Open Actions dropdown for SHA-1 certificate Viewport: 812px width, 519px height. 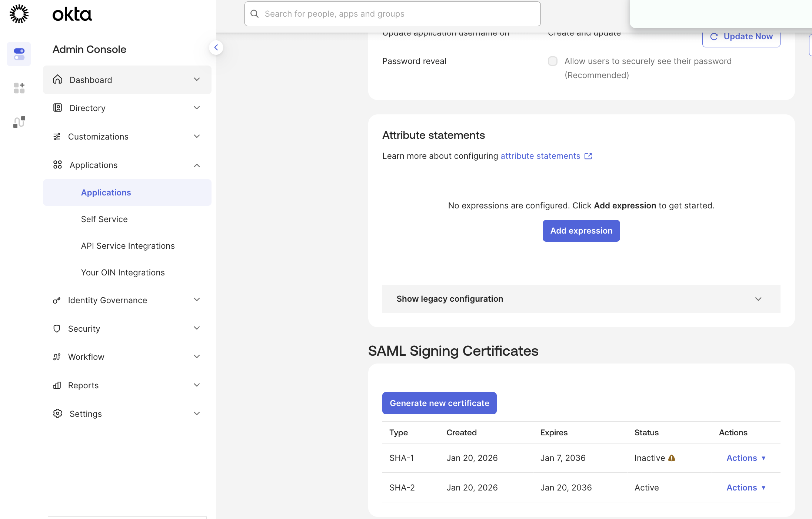tap(746, 458)
